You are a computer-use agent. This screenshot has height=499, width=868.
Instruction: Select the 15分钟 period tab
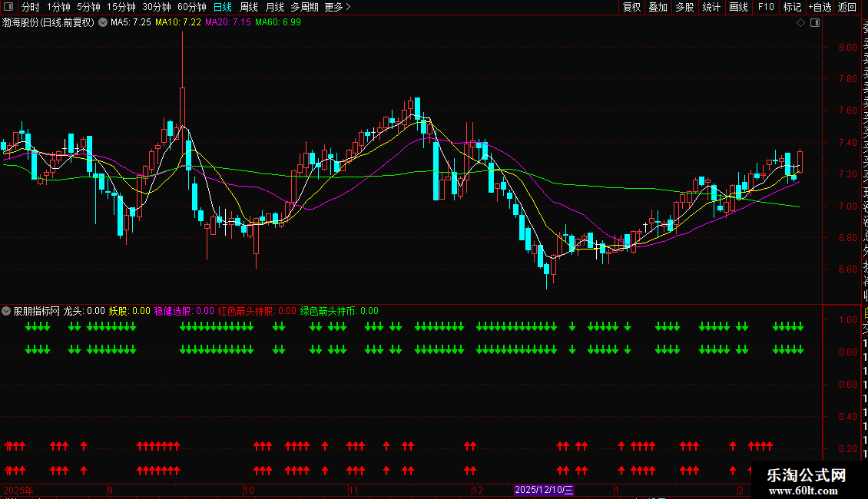121,7
